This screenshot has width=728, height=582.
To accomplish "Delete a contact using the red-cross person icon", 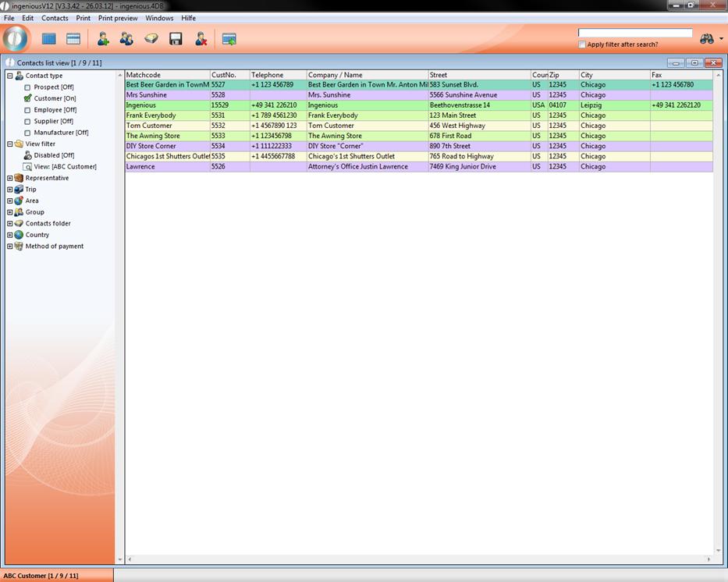I will pyautogui.click(x=201, y=38).
